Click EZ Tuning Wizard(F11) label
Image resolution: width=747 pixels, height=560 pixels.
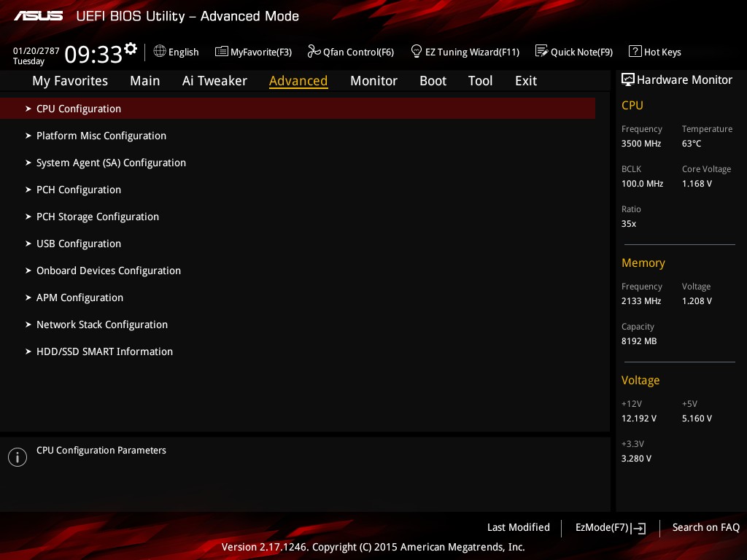click(x=472, y=52)
